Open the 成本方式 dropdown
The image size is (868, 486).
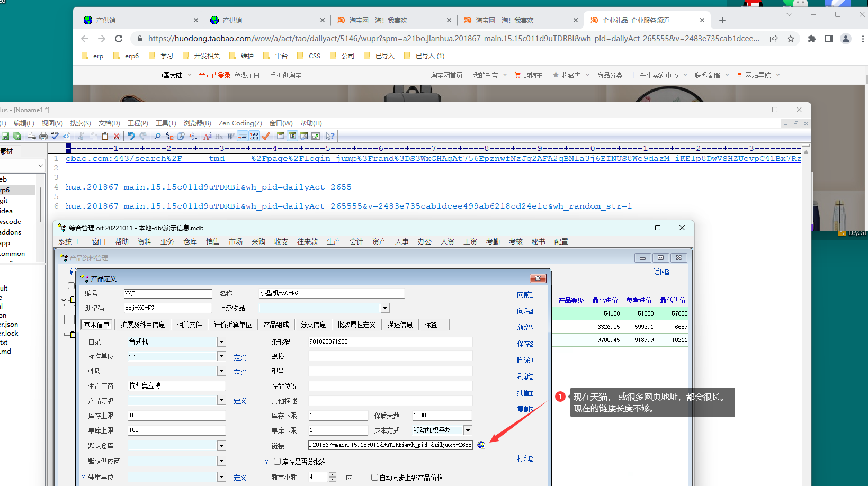pos(468,430)
